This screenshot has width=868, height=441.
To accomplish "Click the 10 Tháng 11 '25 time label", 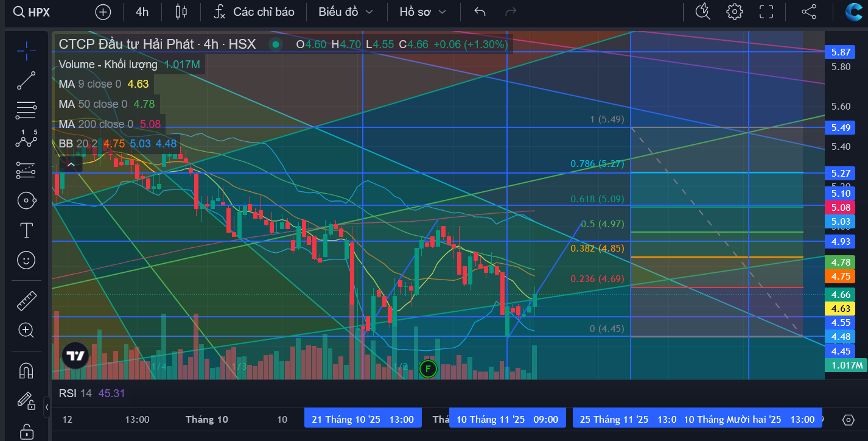I will tap(508, 419).
